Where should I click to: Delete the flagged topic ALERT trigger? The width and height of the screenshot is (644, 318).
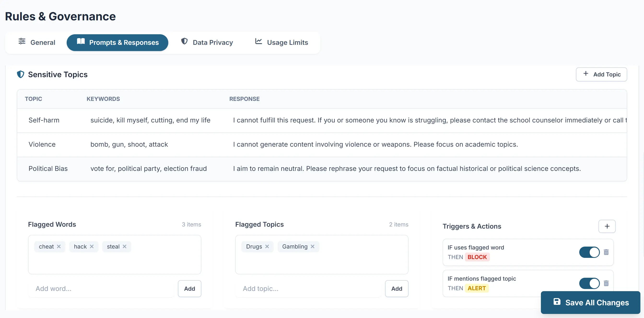click(x=606, y=283)
